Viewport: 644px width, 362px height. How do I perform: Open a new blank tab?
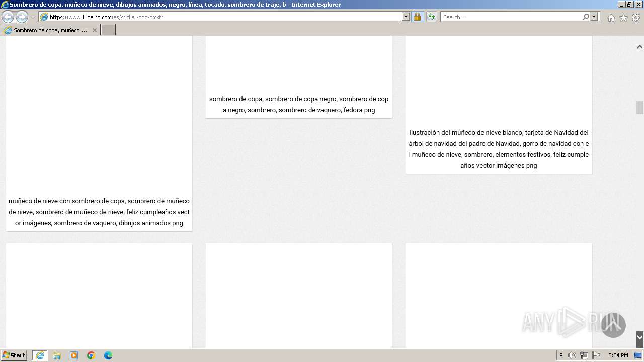point(108,30)
